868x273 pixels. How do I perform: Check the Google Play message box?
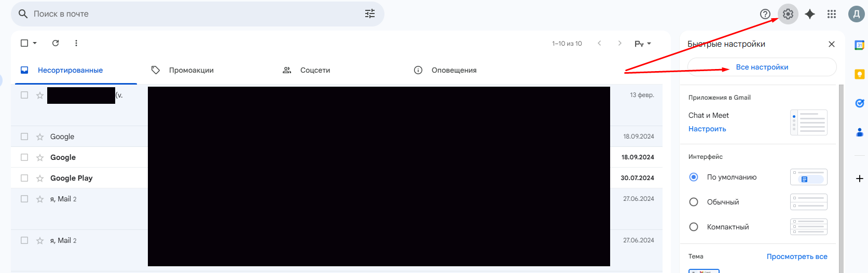24,178
